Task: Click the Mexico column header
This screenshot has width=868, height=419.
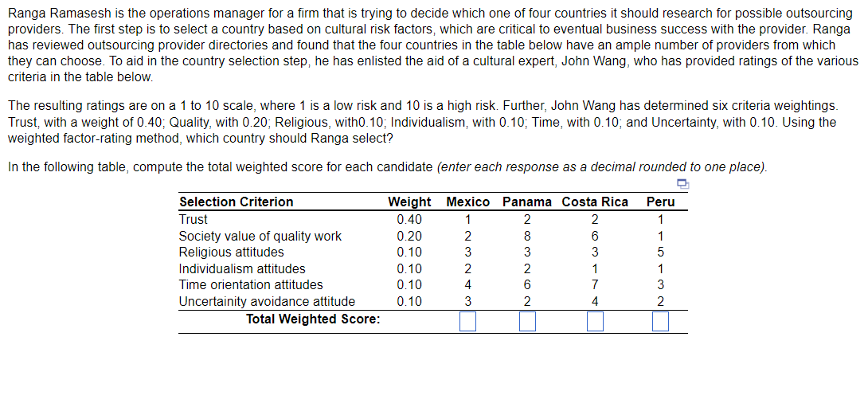Action: 467,202
